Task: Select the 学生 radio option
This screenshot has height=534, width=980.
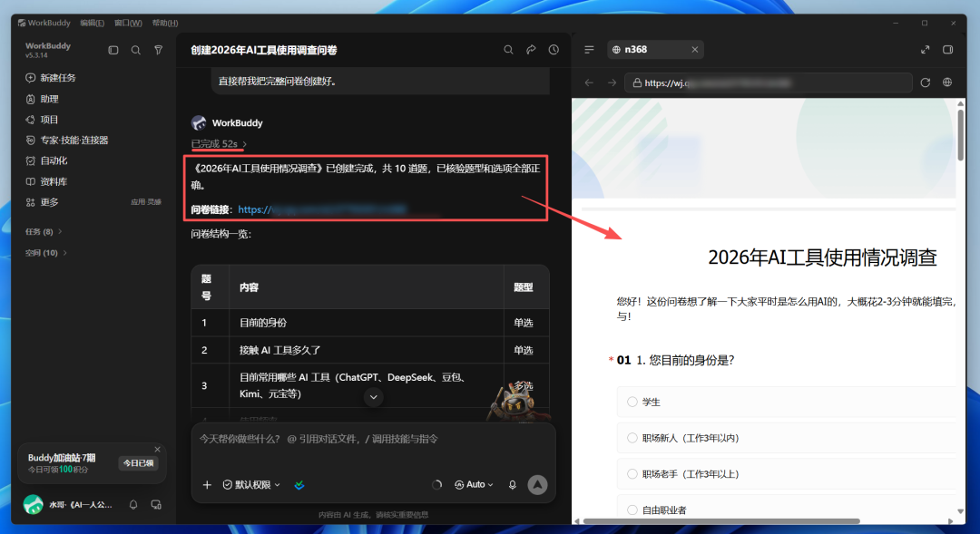Action: tap(632, 403)
